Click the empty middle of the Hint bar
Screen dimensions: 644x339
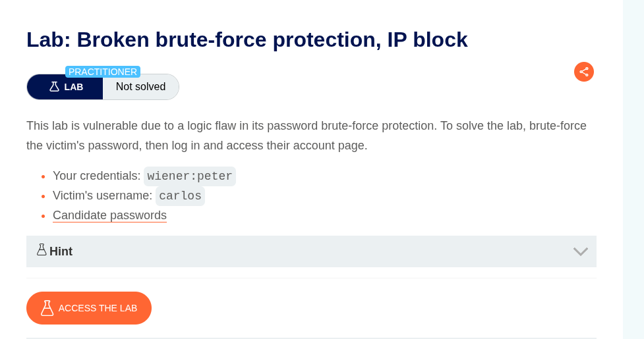pyautogui.click(x=316, y=251)
